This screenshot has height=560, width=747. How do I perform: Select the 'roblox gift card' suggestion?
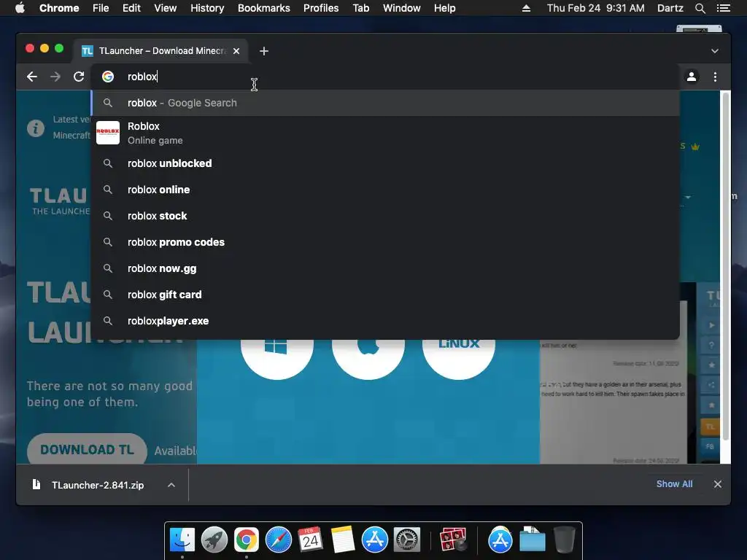coord(385,295)
